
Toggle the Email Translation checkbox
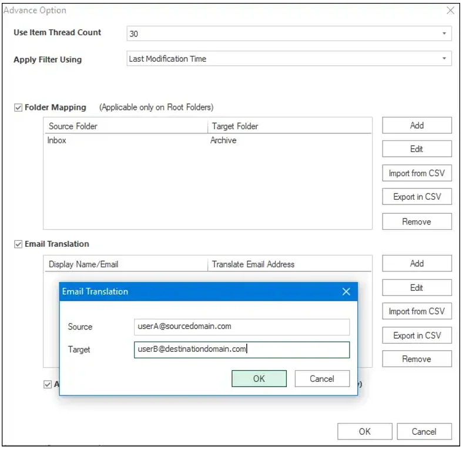tap(18, 244)
